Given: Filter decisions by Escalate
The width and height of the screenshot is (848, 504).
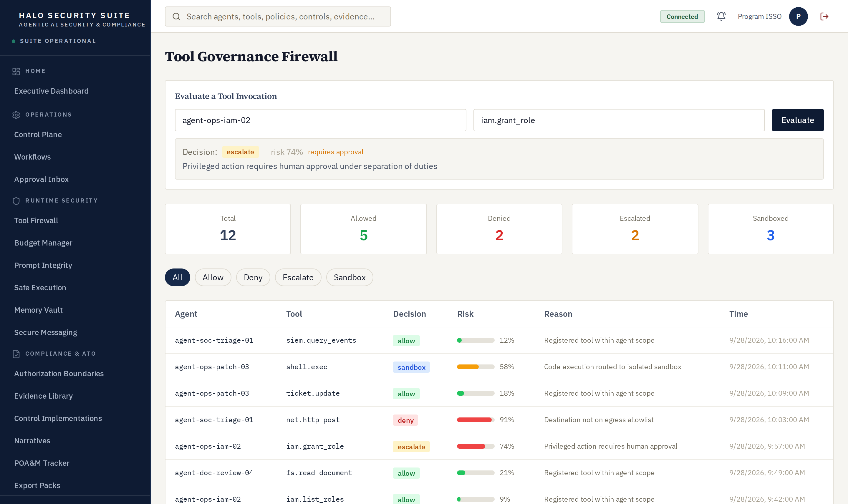Looking at the screenshot, I should pos(298,278).
